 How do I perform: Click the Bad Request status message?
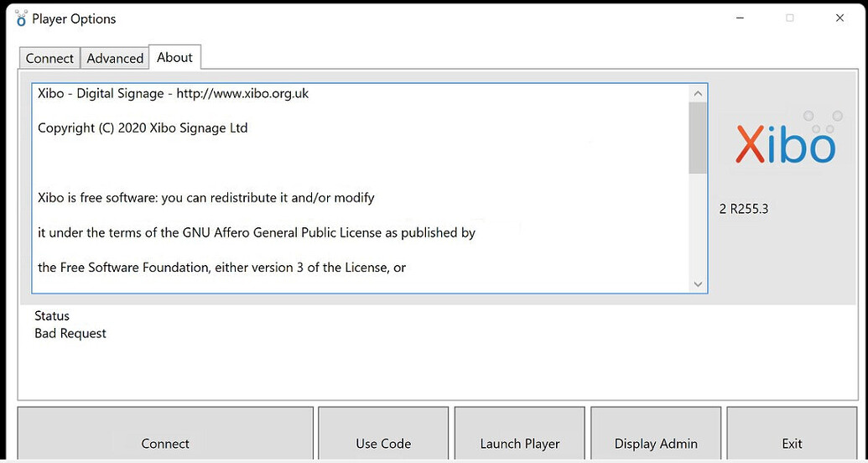(70, 333)
